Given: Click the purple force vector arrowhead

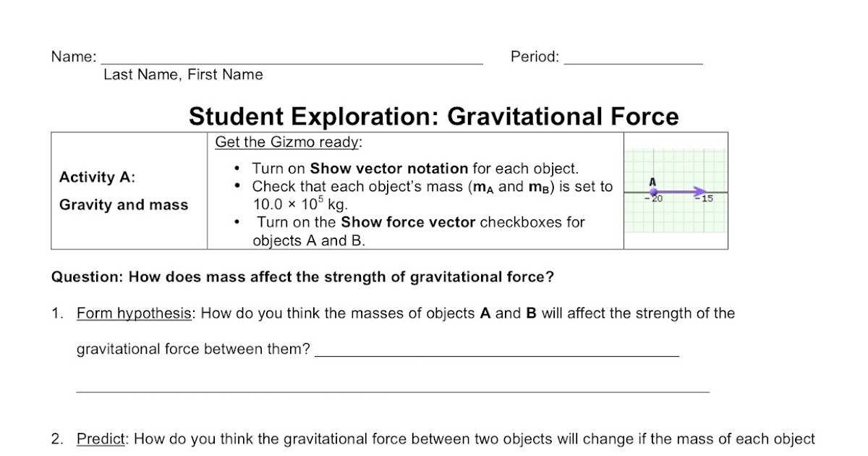Looking at the screenshot, I should point(700,192).
